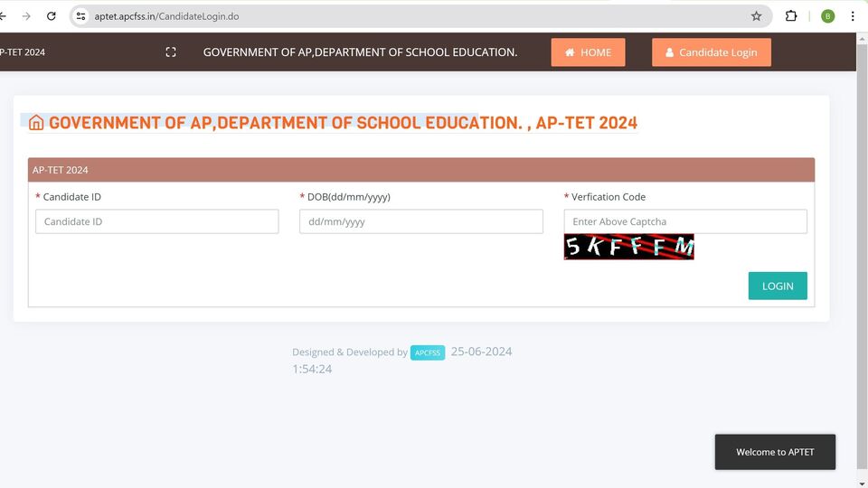The image size is (868, 488).
Task: Open the green profile avatar B
Action: coord(827,16)
